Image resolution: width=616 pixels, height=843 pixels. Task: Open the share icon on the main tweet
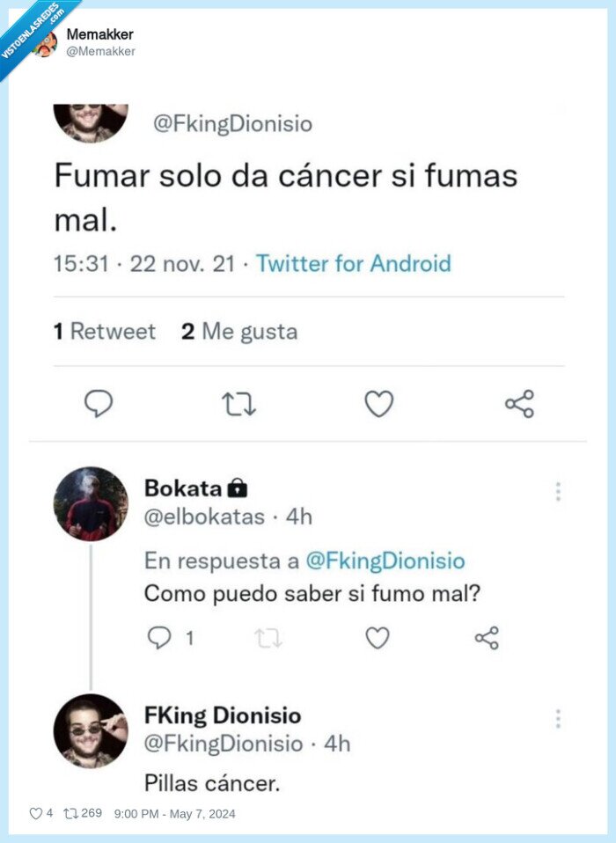tap(518, 403)
